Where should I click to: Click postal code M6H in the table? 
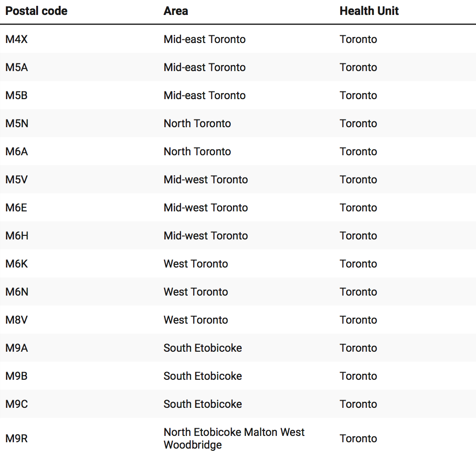tap(17, 236)
